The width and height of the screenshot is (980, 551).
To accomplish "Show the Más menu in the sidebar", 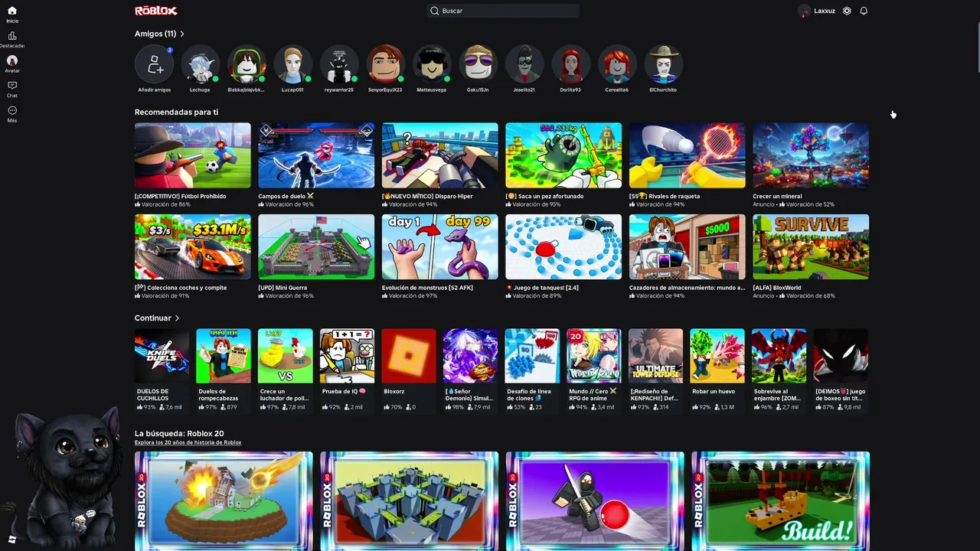I will coord(12,114).
